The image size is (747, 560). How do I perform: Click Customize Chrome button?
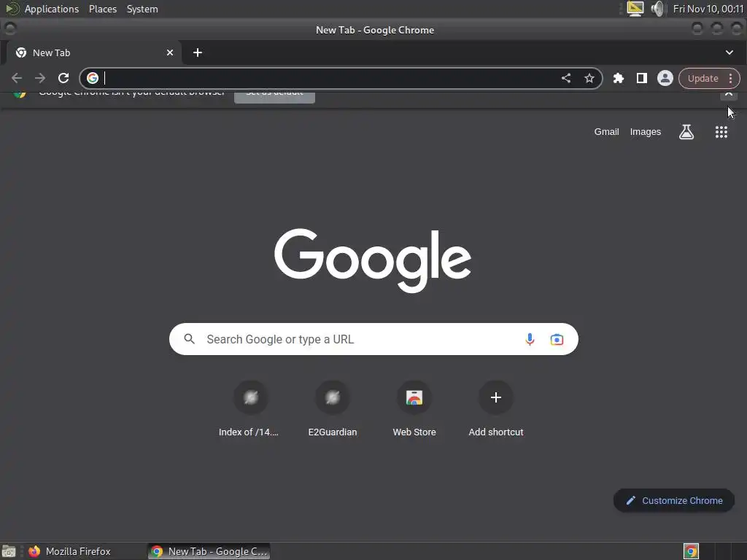click(x=673, y=500)
